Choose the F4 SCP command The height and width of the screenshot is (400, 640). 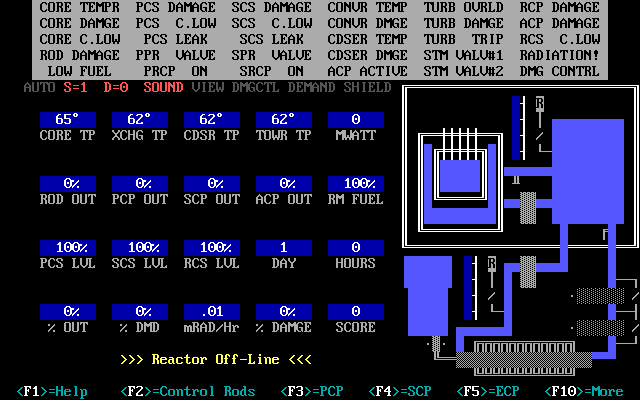[400, 391]
